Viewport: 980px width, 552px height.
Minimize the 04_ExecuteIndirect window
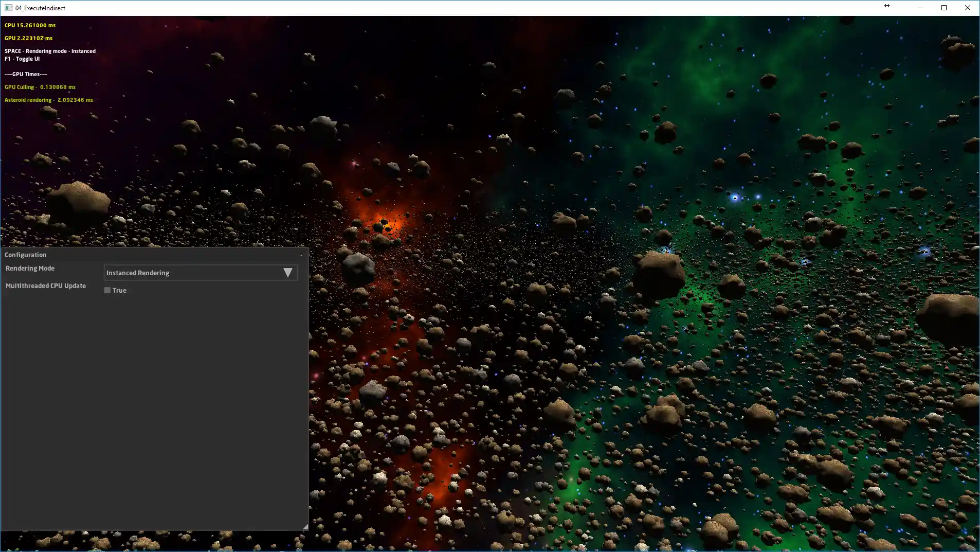(920, 8)
